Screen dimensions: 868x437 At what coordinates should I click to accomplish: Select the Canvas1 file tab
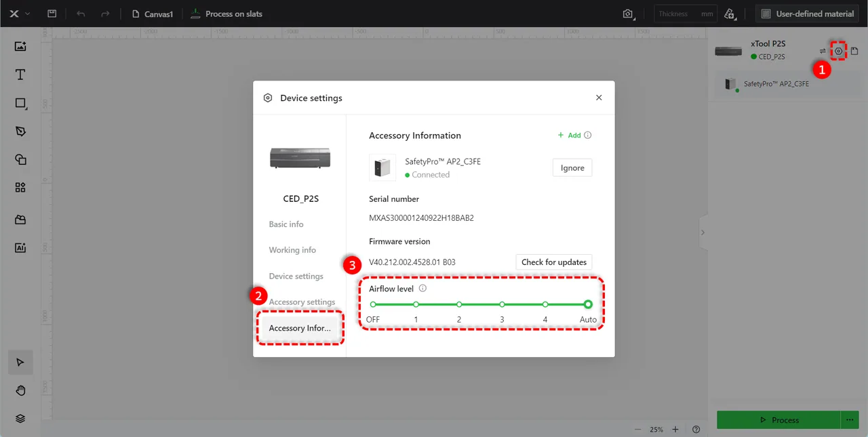coord(153,14)
